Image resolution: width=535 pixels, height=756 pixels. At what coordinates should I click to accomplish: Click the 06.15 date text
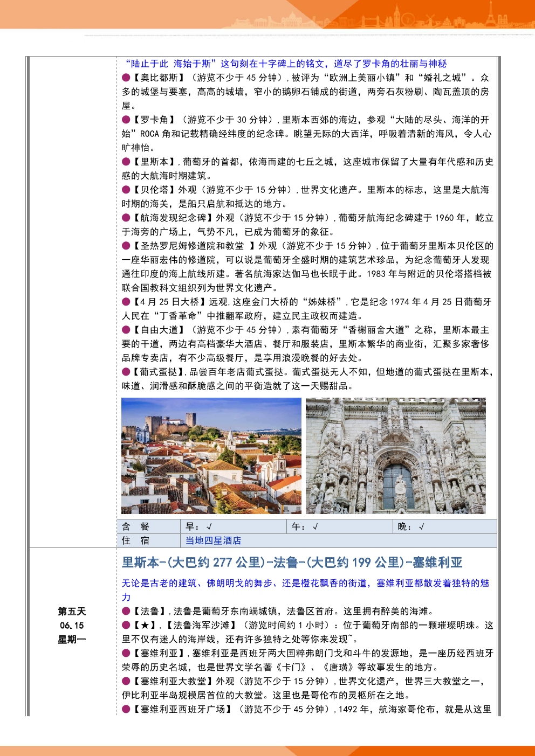click(x=72, y=625)
